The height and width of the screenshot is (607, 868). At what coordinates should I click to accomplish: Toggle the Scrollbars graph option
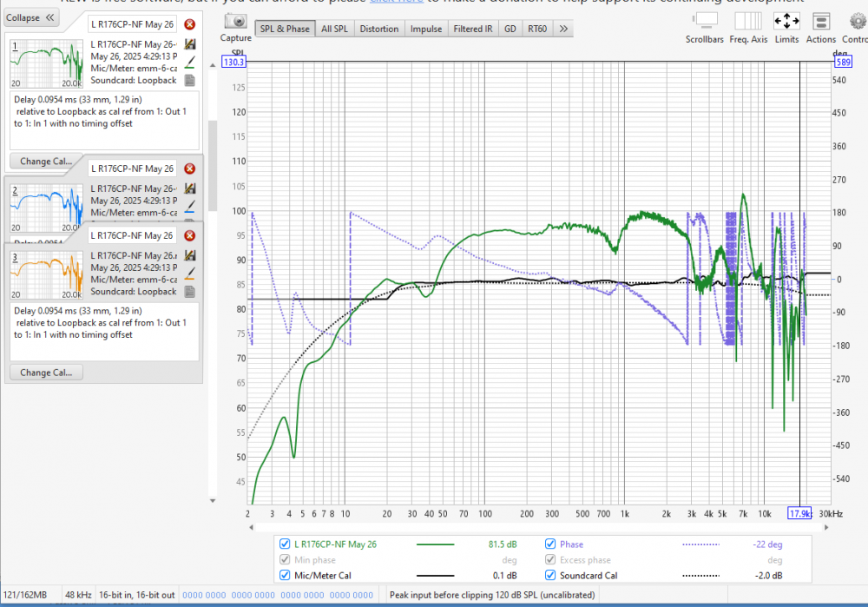tap(704, 22)
